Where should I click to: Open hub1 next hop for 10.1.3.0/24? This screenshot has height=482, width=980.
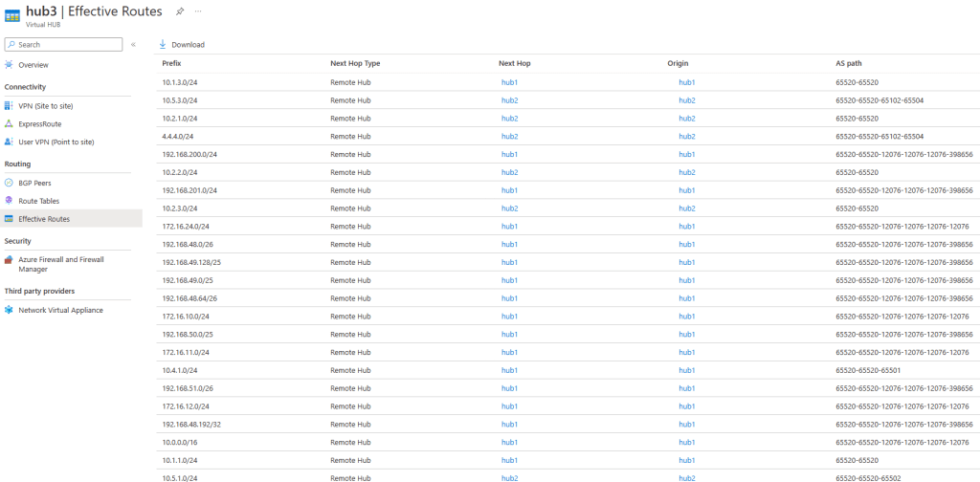point(509,82)
